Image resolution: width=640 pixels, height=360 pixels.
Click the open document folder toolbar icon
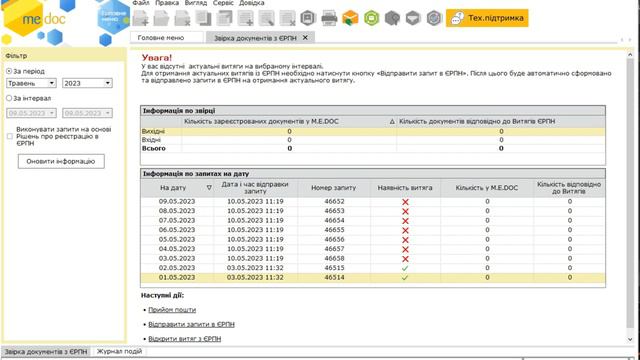(162, 18)
